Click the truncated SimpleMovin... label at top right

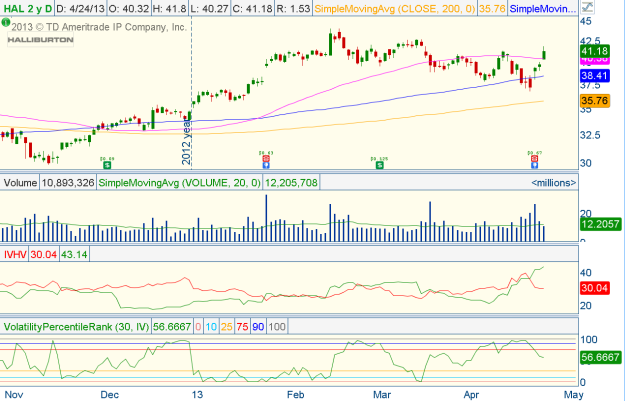542,9
